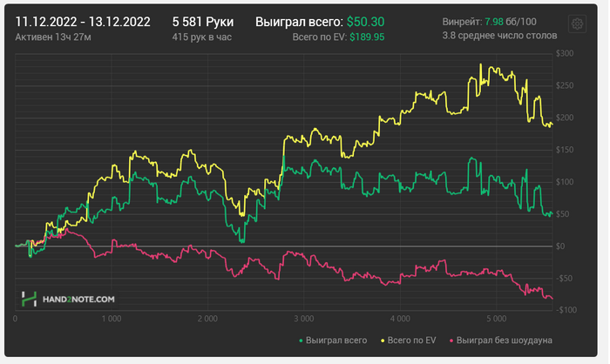Click the 415 рук в час text
Viewport: 610px width, 364px height.
click(201, 37)
